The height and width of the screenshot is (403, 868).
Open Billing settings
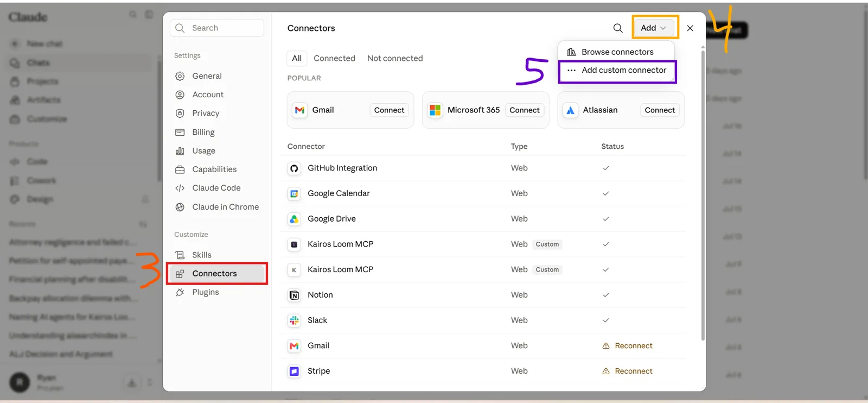coord(217,132)
